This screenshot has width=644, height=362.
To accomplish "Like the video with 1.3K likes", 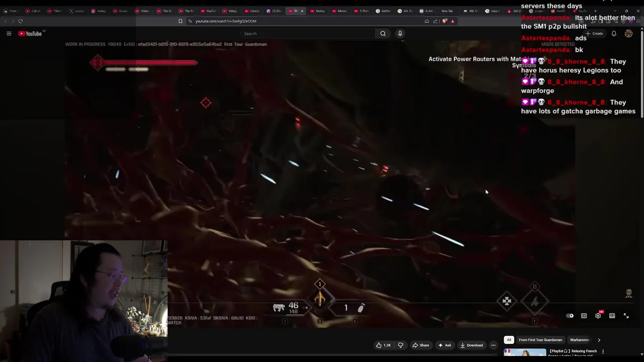I will (x=383, y=345).
